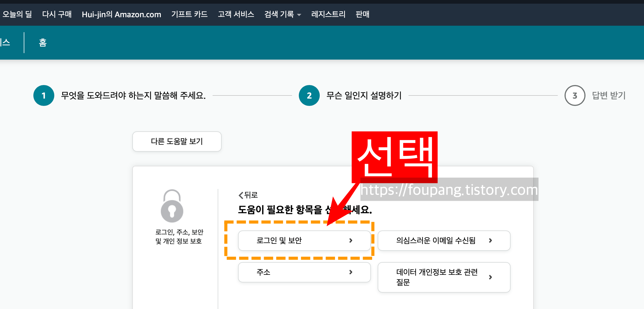Image resolution: width=644 pixels, height=309 pixels.
Task: Select 무엇을 도와드려야 하는지 말씀해 주세요 step label
Action: coord(133,95)
